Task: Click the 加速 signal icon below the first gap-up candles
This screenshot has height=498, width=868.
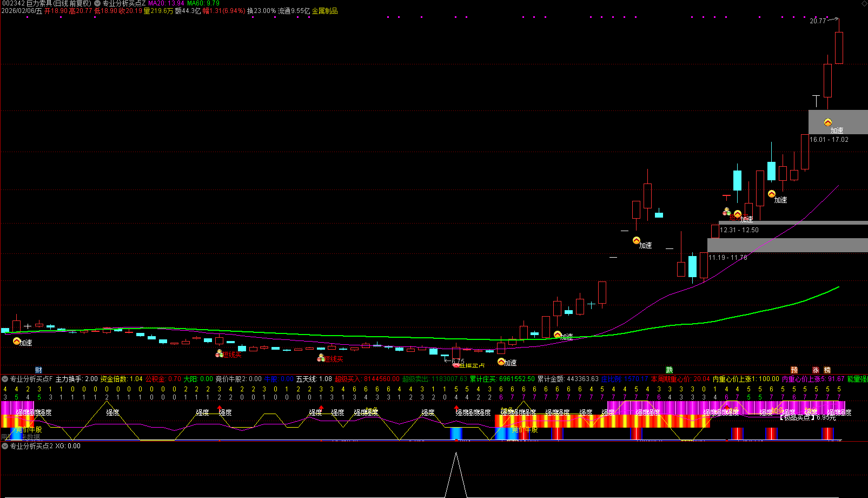Action: [x=637, y=240]
